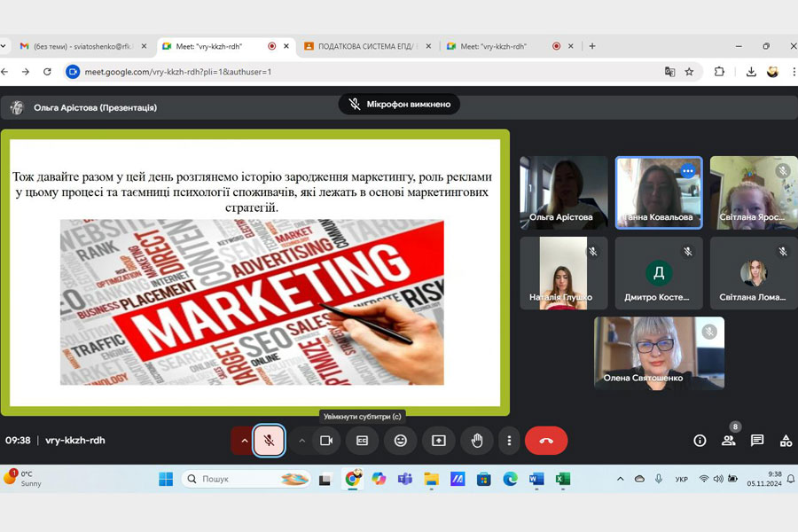Open the meeting activities icon
The image size is (798, 532).
pyautogui.click(x=786, y=441)
